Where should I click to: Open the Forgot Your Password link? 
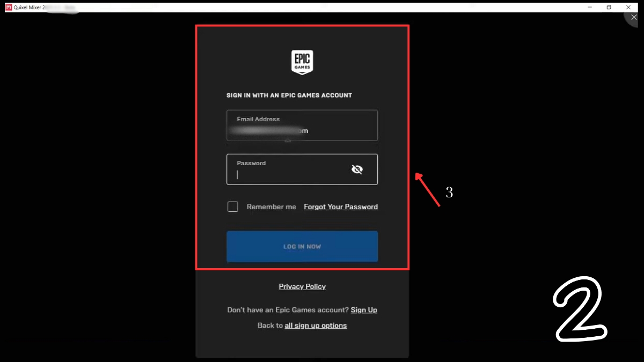click(341, 206)
